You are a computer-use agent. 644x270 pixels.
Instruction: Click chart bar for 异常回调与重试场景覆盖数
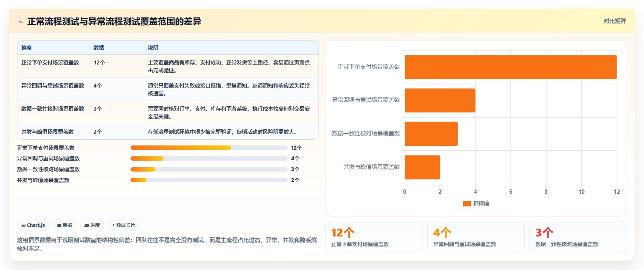click(x=440, y=100)
